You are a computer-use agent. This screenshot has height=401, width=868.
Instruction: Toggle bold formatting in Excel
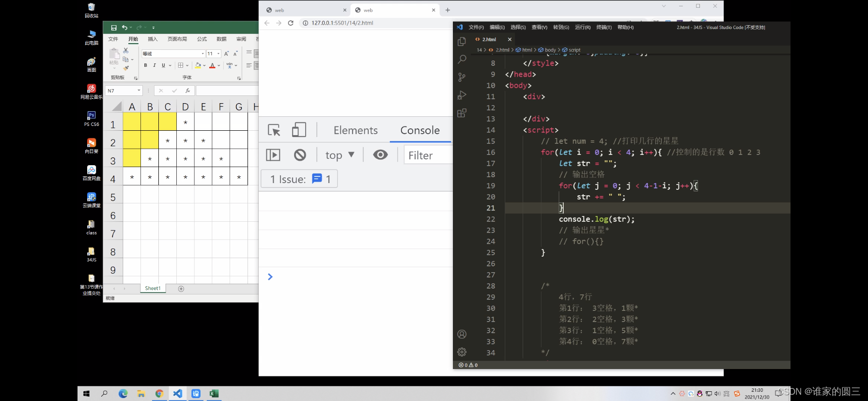click(x=145, y=65)
